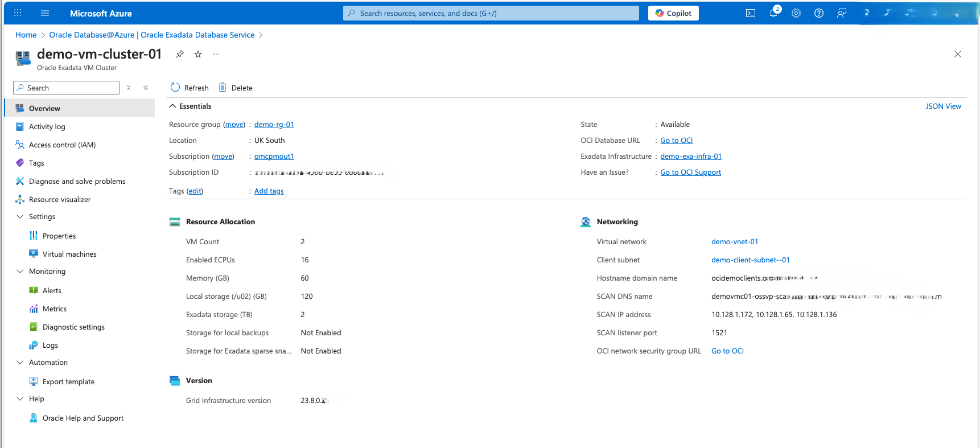This screenshot has width=980, height=448.
Task: Open portal settings gear icon
Action: [x=796, y=13]
